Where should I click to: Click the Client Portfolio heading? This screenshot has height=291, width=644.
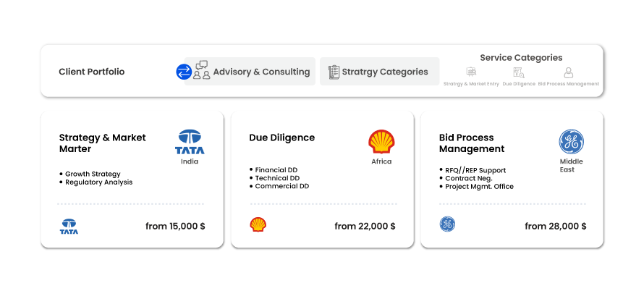click(91, 72)
